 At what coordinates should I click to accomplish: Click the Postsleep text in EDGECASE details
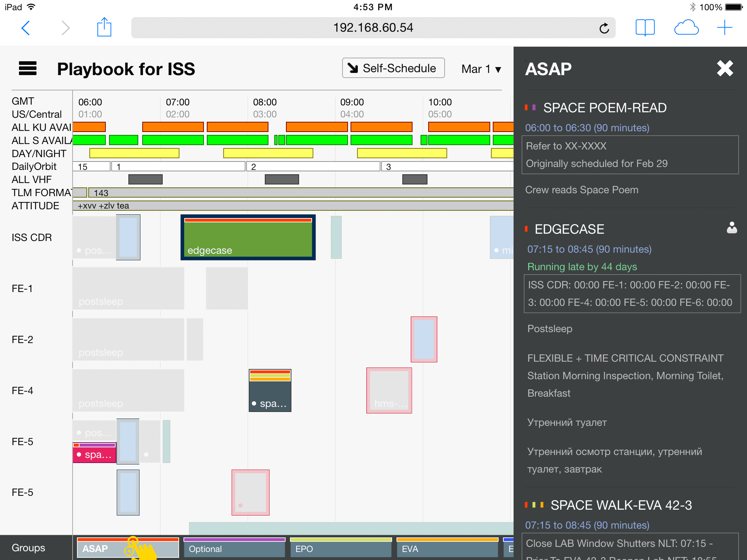pyautogui.click(x=550, y=329)
